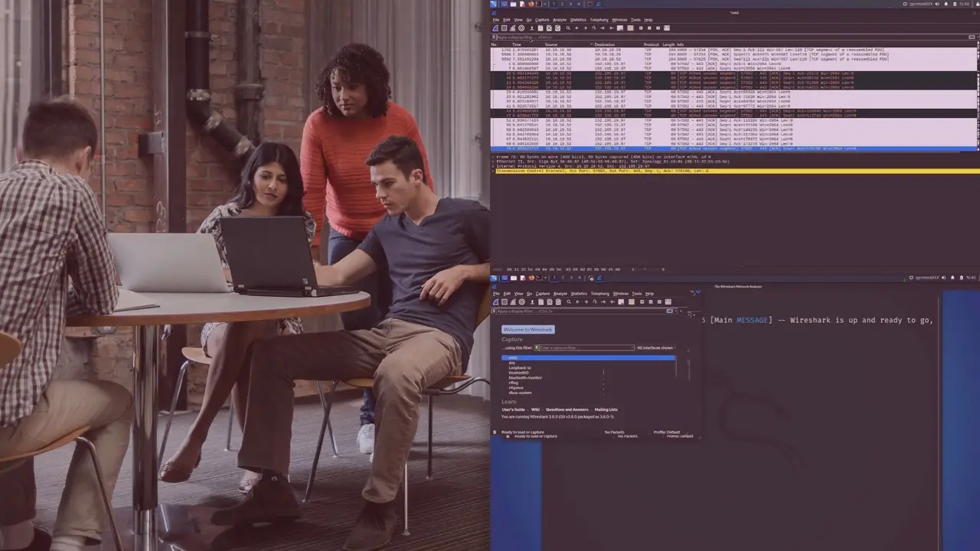
Task: Open capture filter dropdown on welcome screen
Action: coord(632,347)
